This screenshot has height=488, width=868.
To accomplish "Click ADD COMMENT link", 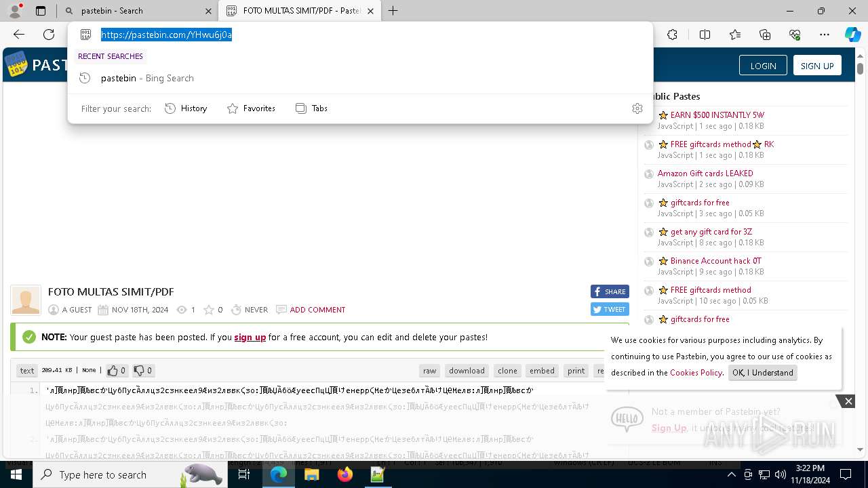I will (317, 310).
